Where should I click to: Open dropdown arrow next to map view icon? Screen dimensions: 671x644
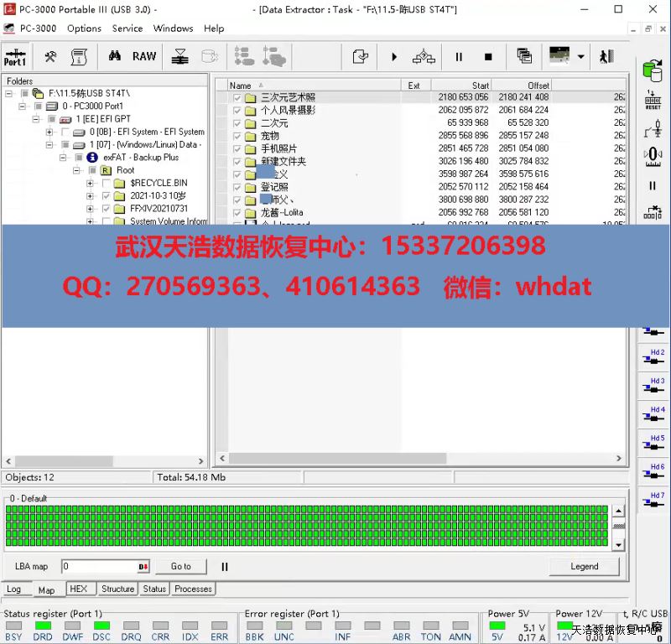click(x=580, y=57)
